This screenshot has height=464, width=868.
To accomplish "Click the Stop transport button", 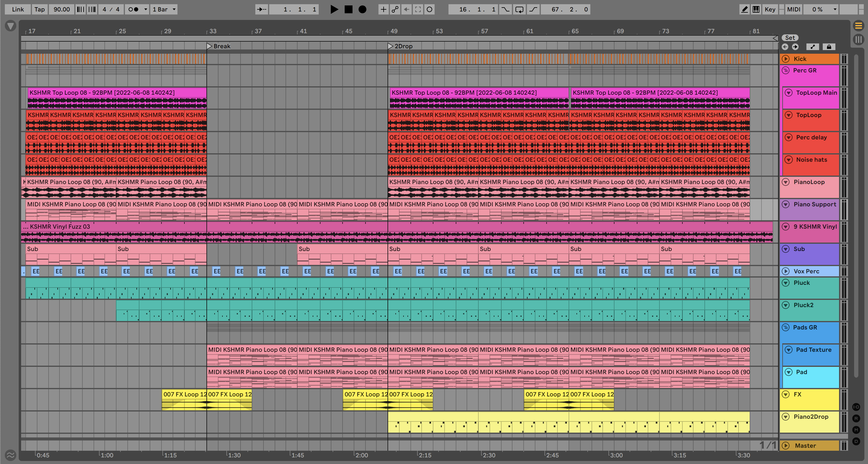I will pos(348,9).
